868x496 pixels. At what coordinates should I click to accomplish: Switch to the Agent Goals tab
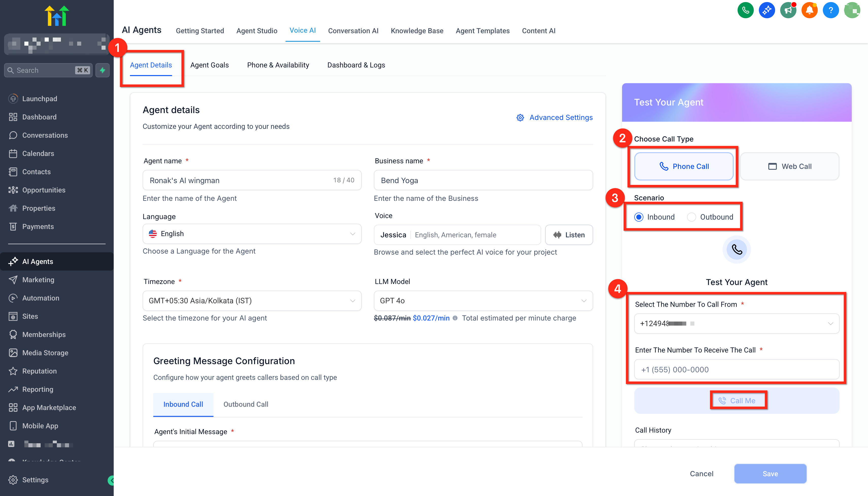tap(209, 65)
